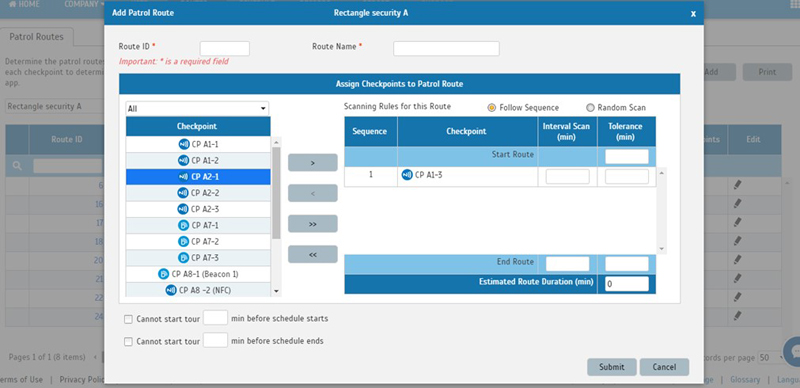This screenshot has width=800, height=388.
Task: Click Interval Scan field for CP A1-3
Action: point(567,177)
